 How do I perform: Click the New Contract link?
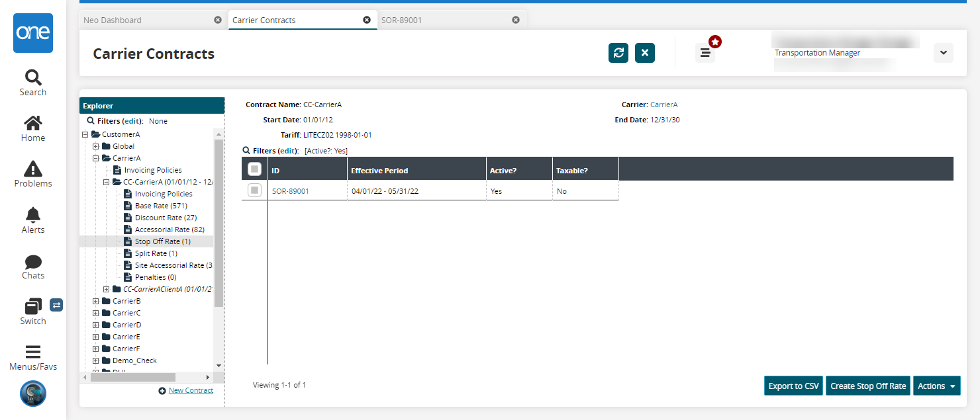click(x=191, y=391)
